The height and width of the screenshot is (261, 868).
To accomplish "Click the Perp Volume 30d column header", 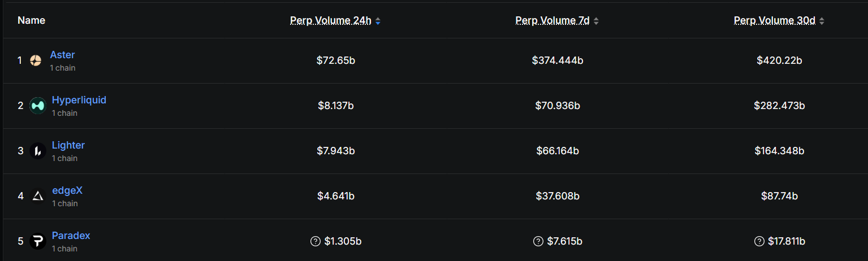I will point(774,20).
